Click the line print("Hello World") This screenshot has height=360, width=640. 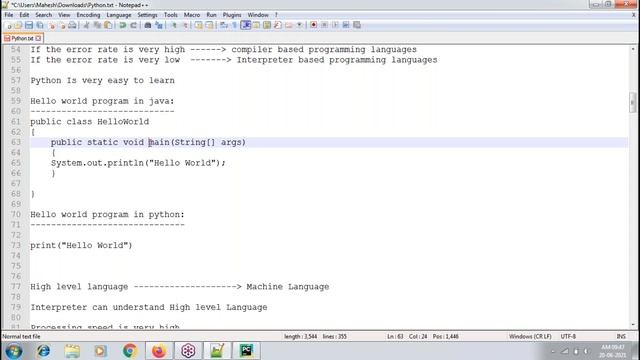(x=81, y=245)
